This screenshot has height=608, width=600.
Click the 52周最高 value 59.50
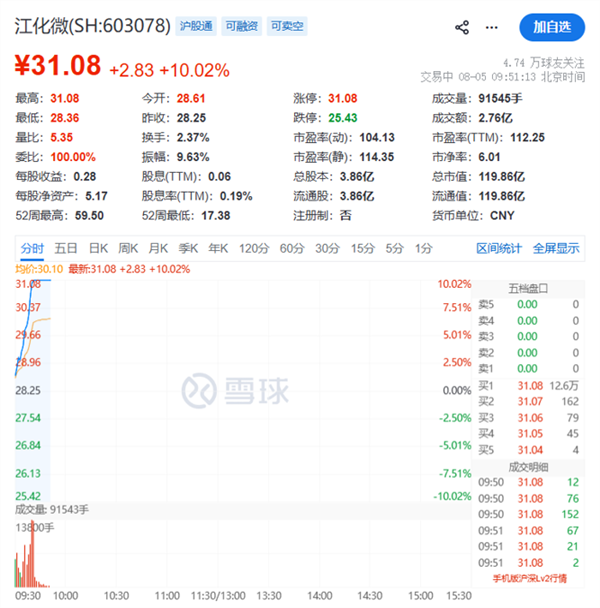pos(89,216)
